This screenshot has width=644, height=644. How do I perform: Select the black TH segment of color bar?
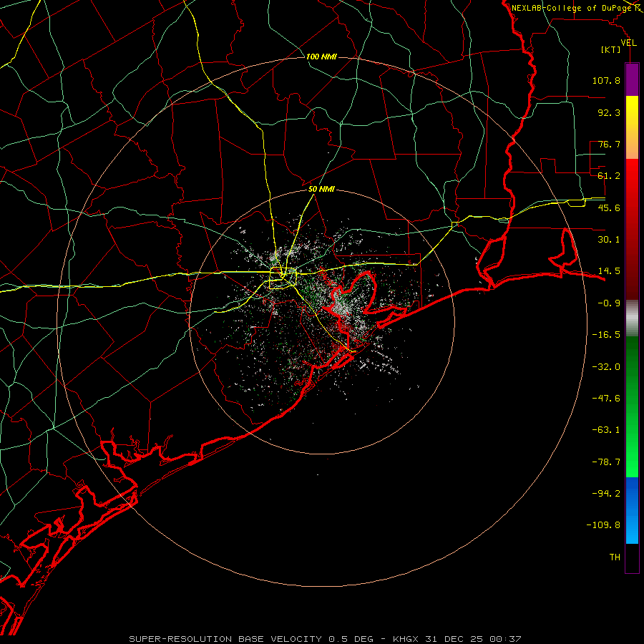pos(632,558)
